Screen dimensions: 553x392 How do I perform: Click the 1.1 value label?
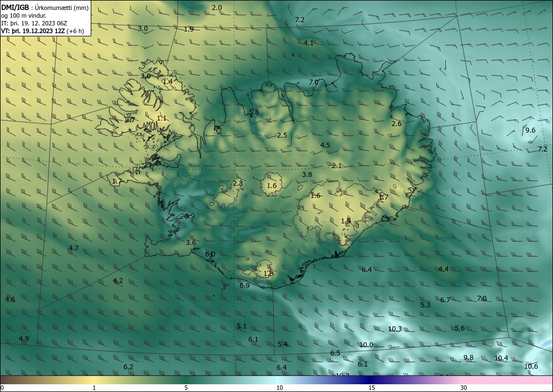(161, 118)
